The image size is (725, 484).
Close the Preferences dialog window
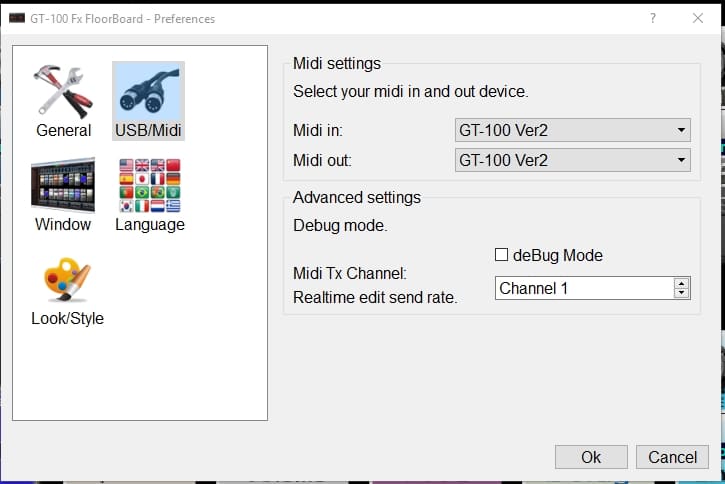[698, 18]
